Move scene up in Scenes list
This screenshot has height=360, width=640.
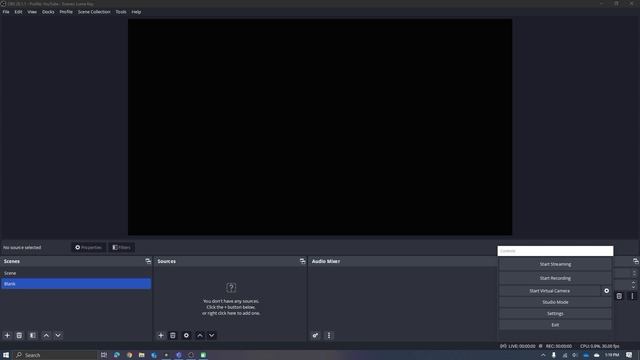[x=46, y=335]
